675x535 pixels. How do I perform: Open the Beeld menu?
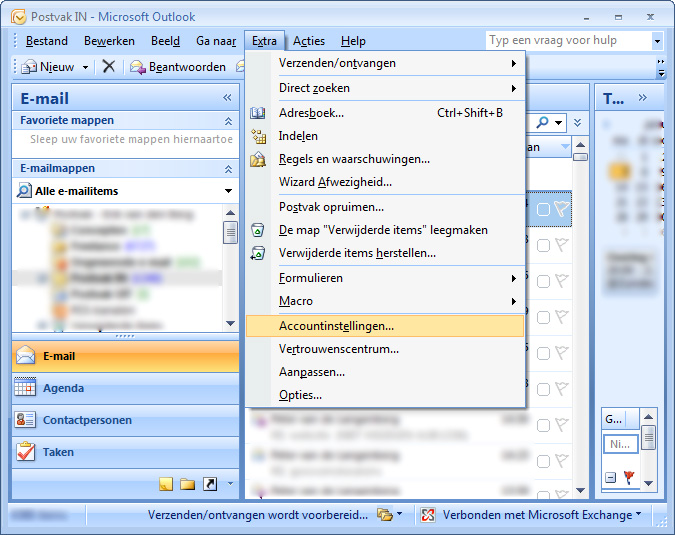[165, 41]
